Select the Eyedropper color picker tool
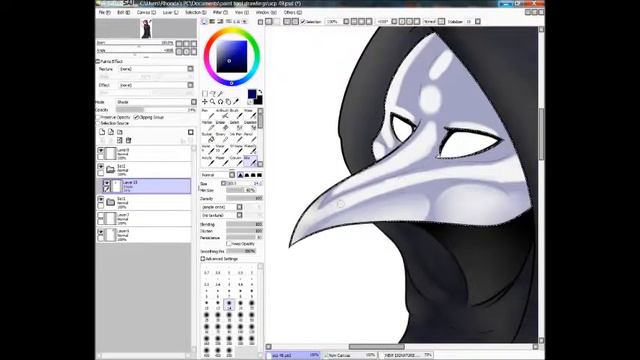The image size is (640, 360). tap(236, 102)
